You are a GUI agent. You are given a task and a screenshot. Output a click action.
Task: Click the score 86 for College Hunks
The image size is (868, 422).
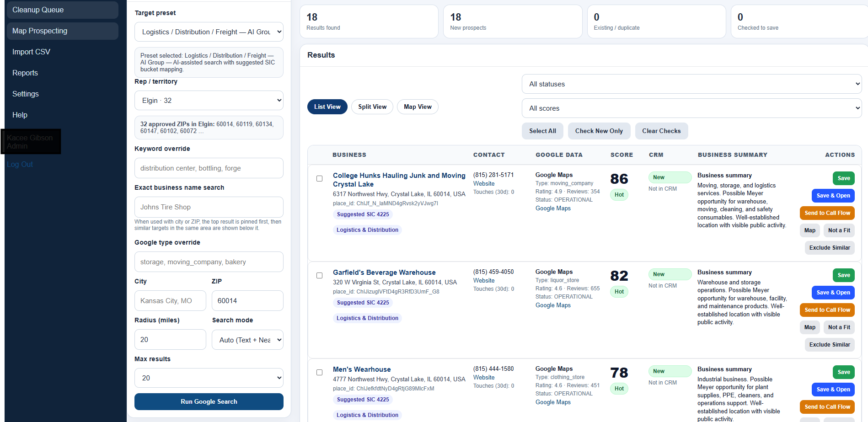coord(619,179)
